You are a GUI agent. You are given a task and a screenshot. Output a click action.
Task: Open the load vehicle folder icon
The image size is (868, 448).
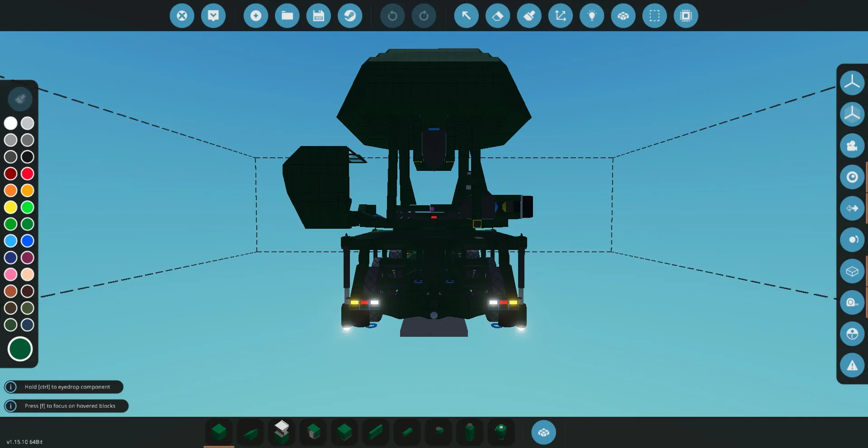point(287,16)
